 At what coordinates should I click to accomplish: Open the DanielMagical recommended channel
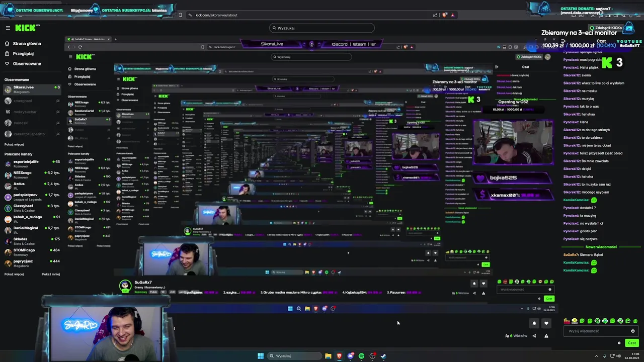coord(31,230)
